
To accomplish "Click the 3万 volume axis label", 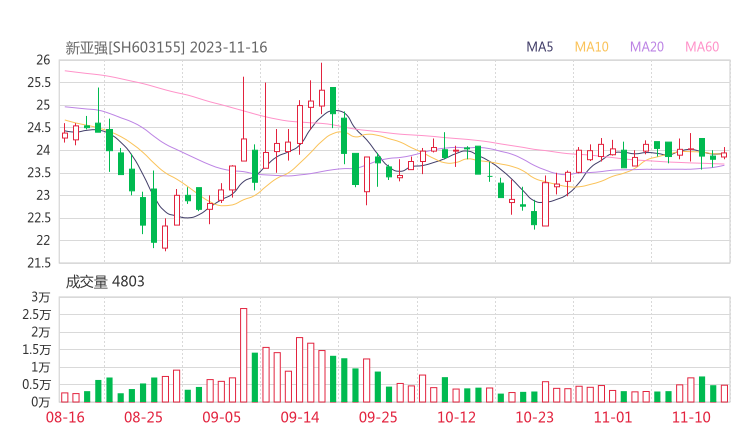I will (40, 298).
